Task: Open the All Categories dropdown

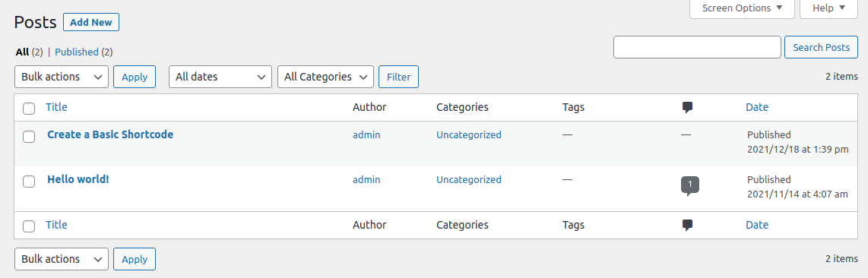Action: coord(325,77)
